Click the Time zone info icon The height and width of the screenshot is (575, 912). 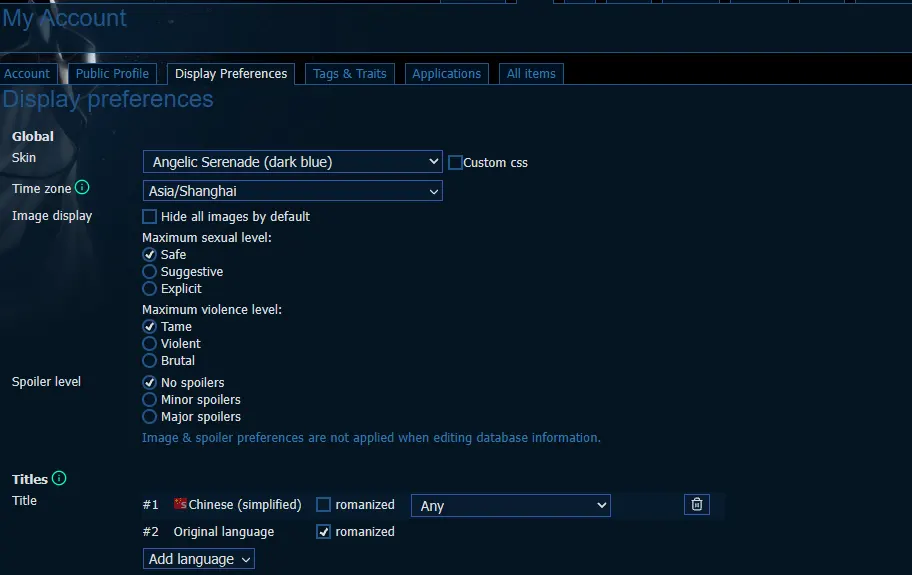click(82, 187)
